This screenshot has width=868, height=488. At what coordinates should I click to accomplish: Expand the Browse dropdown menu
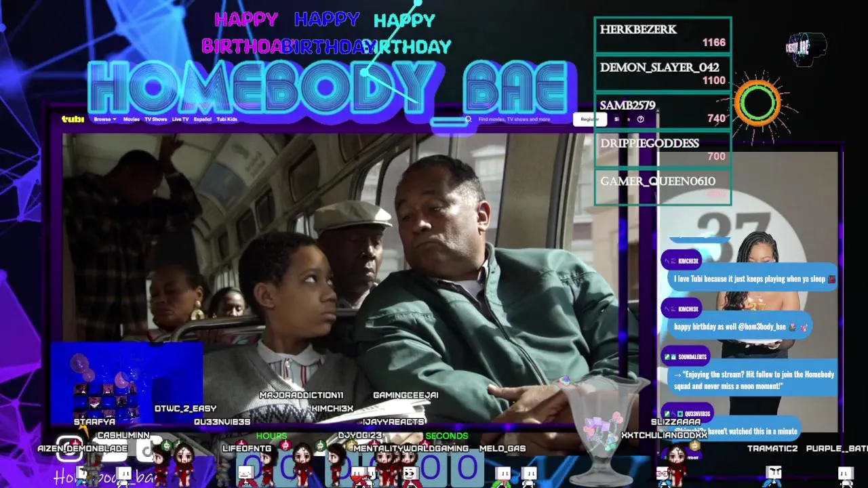click(105, 119)
